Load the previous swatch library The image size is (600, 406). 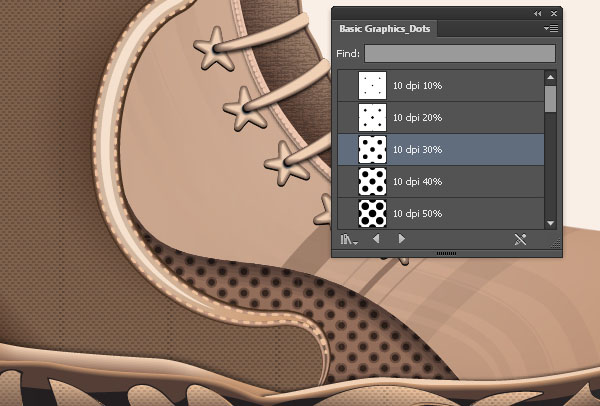coord(376,239)
